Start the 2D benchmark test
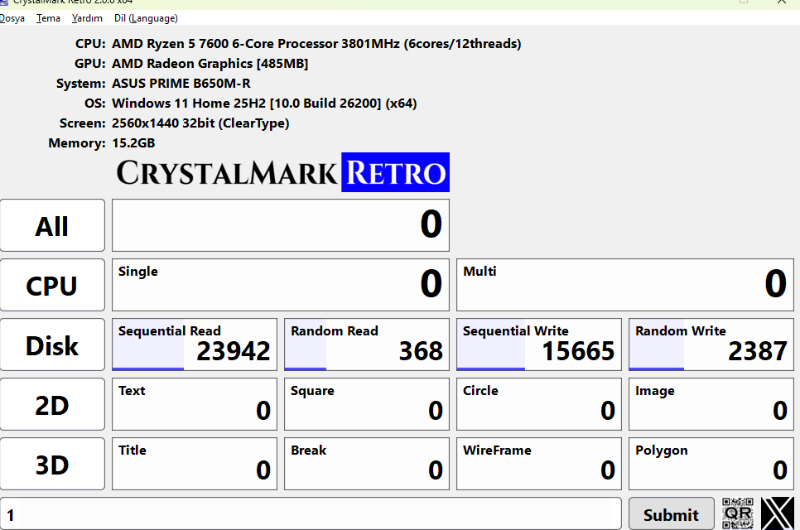The width and height of the screenshot is (800, 530). [52, 405]
